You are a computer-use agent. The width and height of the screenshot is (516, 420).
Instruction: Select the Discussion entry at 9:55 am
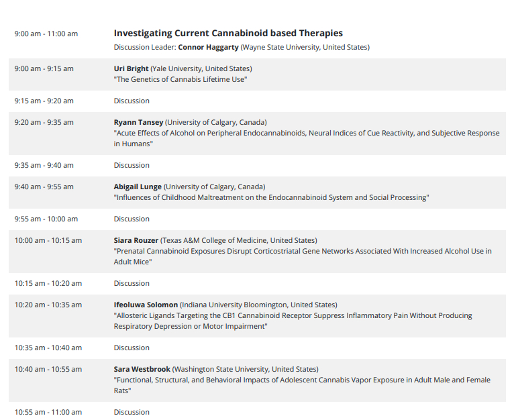[132, 219]
